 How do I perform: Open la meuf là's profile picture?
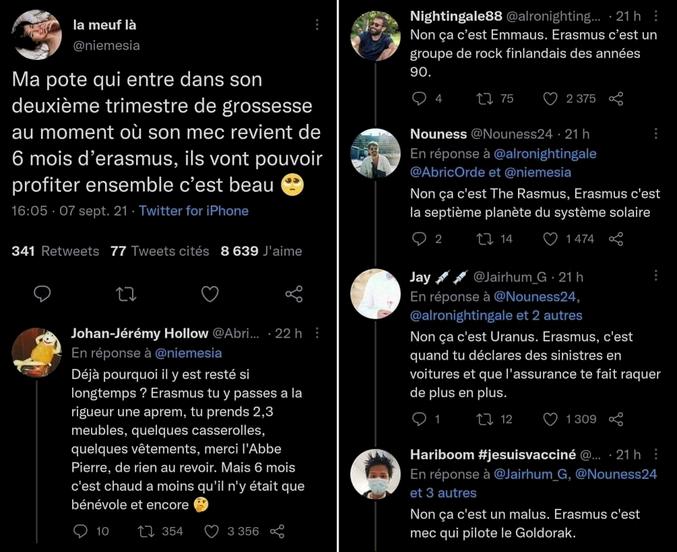click(38, 36)
